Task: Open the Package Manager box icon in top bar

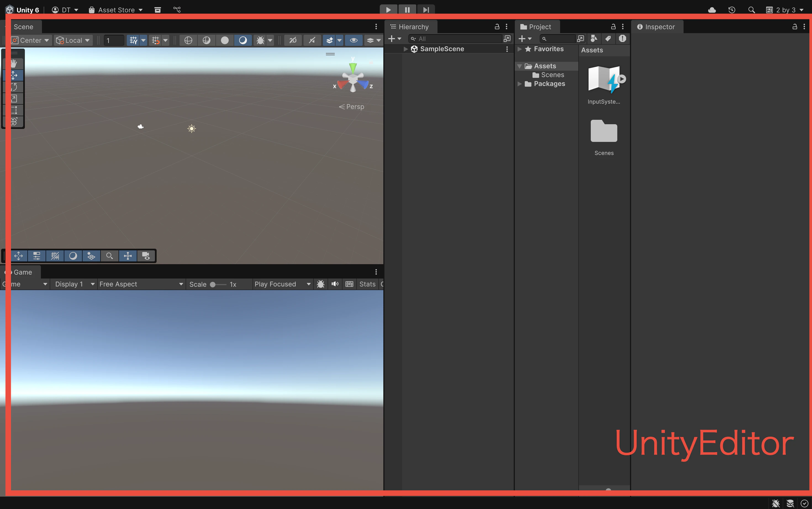Action: click(x=158, y=10)
